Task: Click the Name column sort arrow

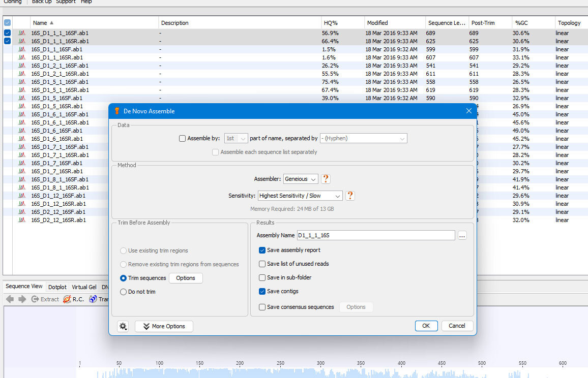Action: [51, 23]
